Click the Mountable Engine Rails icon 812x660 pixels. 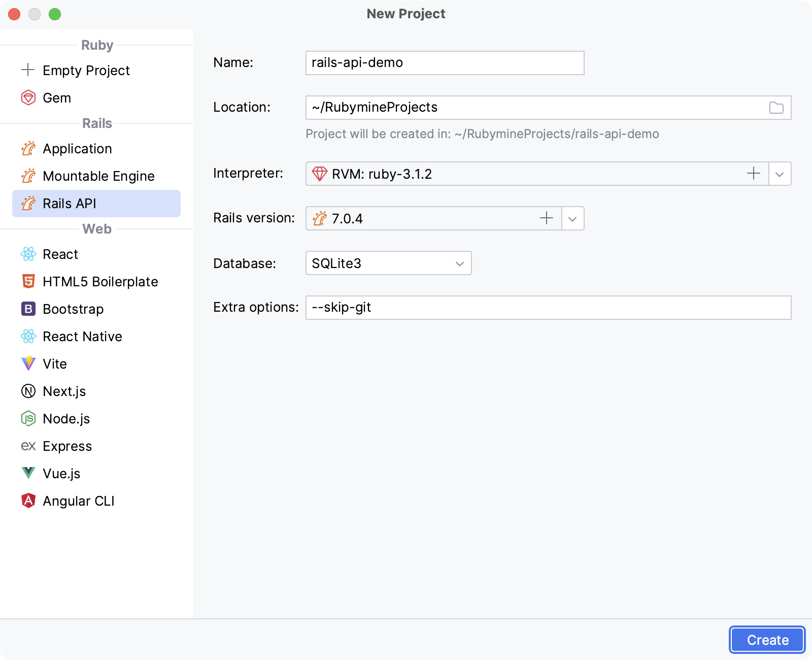click(x=28, y=176)
